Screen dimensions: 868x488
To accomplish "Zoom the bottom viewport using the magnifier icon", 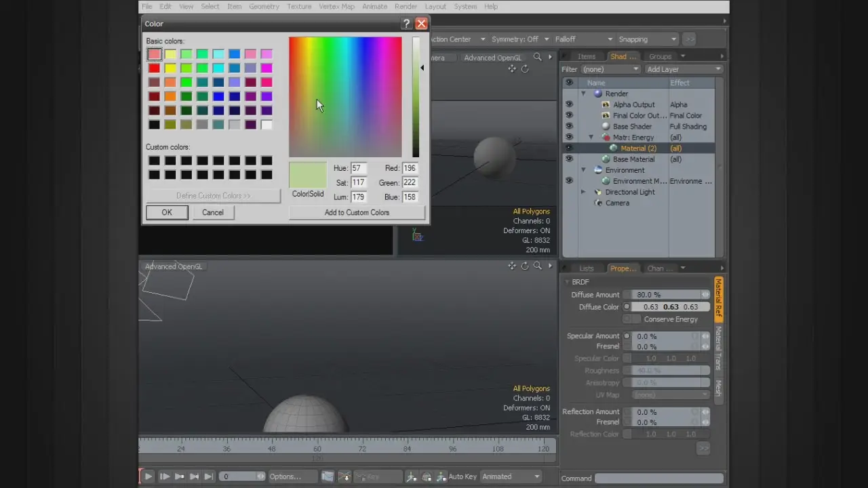I will [537, 266].
